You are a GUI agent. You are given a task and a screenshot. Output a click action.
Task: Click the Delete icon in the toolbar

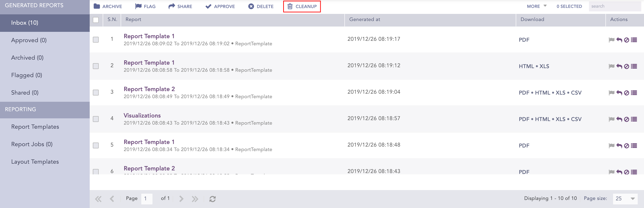[251, 6]
